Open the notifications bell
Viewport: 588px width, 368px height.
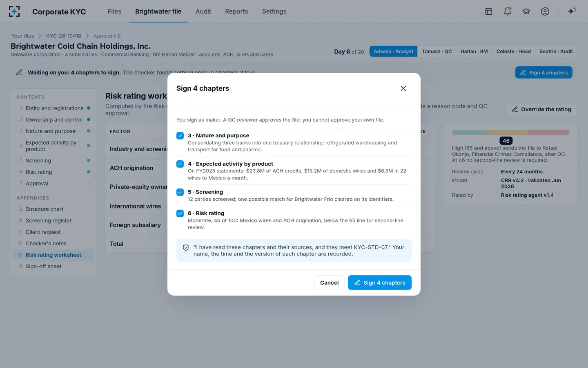(508, 11)
